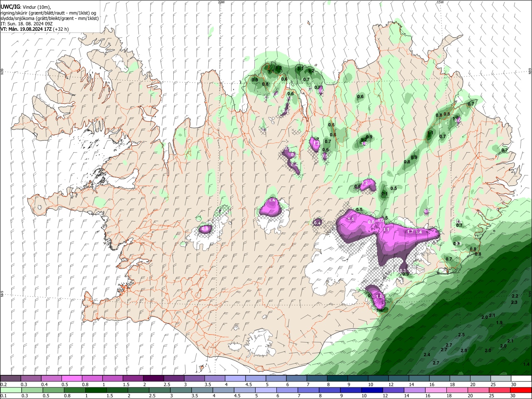Pick upper legend swatch between 25 and 30
Viewport: 532px width, 399px height.
[x=501, y=379]
